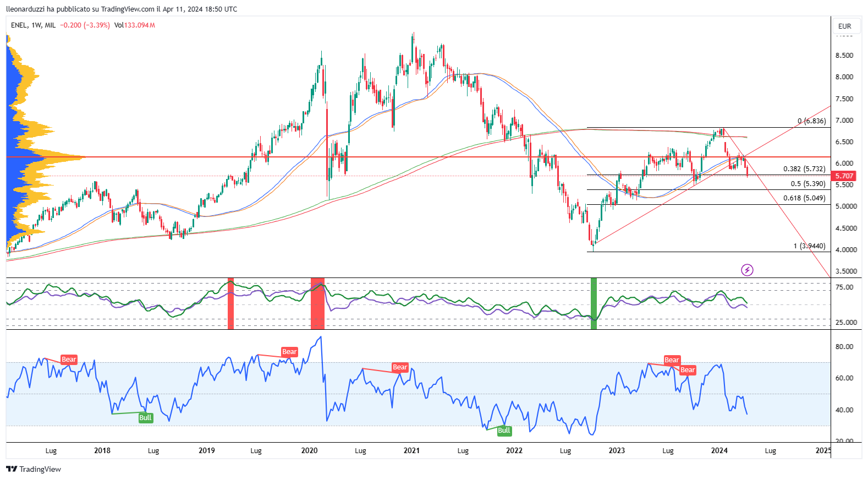Click the 80.00 RSI axis label
Viewport: 868px width, 479px height.
[844, 347]
